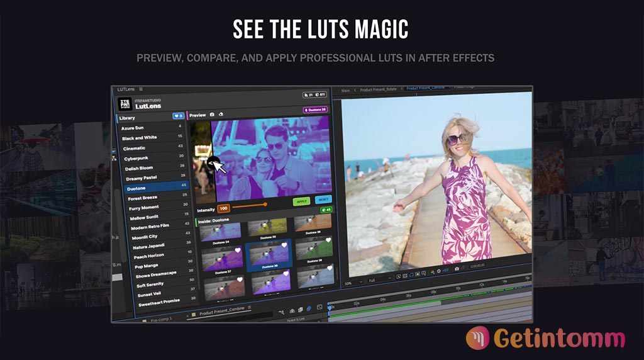Click the graph editor icon in timeline
Viewport: 644px width, 360px height.
tap(319, 307)
